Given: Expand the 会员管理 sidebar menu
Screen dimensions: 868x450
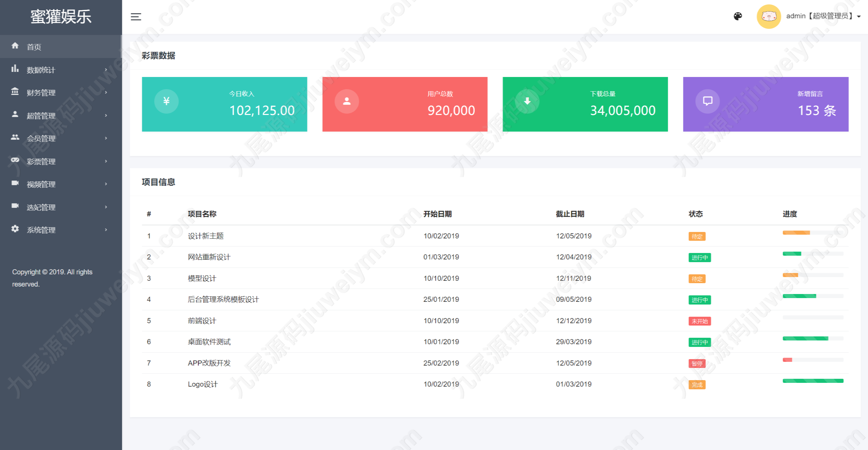Looking at the screenshot, I should 61,138.
